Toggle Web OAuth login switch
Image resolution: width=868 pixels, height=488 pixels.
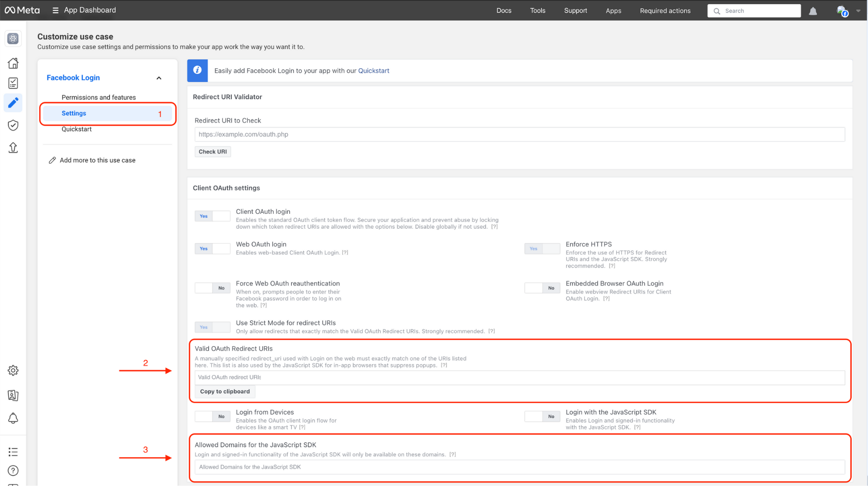pos(212,249)
